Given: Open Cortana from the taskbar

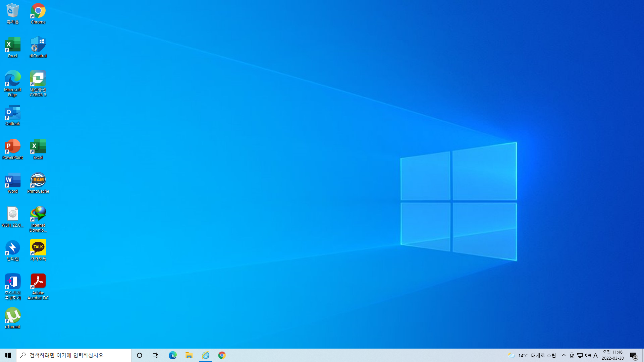Looking at the screenshot, I should tap(140, 355).
